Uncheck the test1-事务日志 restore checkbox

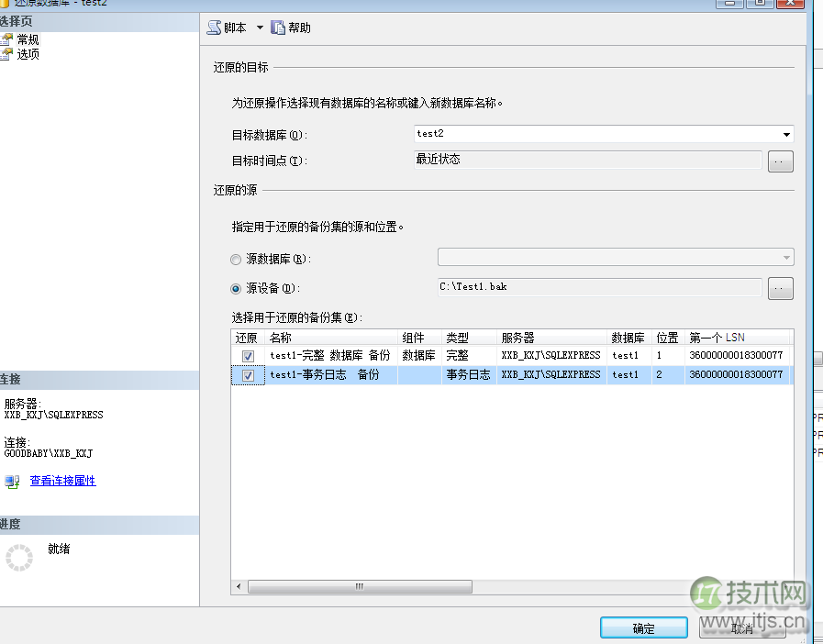248,374
